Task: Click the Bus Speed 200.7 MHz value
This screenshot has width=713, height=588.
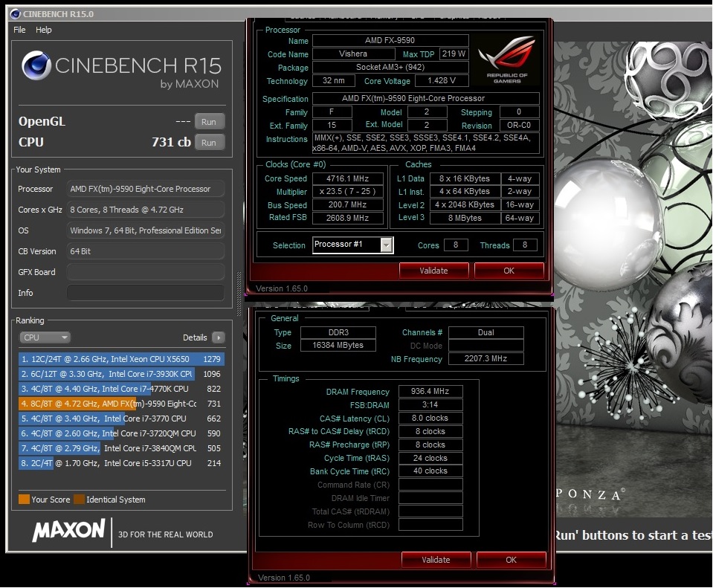Action: pyautogui.click(x=347, y=204)
